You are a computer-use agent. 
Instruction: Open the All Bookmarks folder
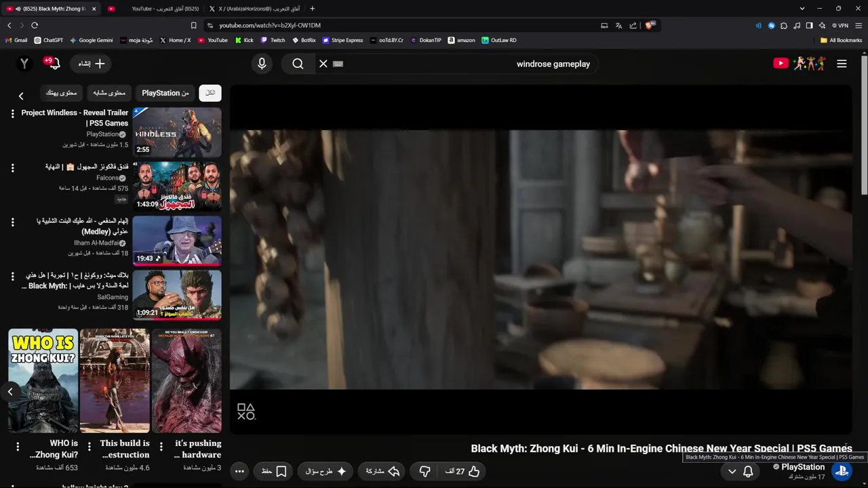click(x=841, y=40)
